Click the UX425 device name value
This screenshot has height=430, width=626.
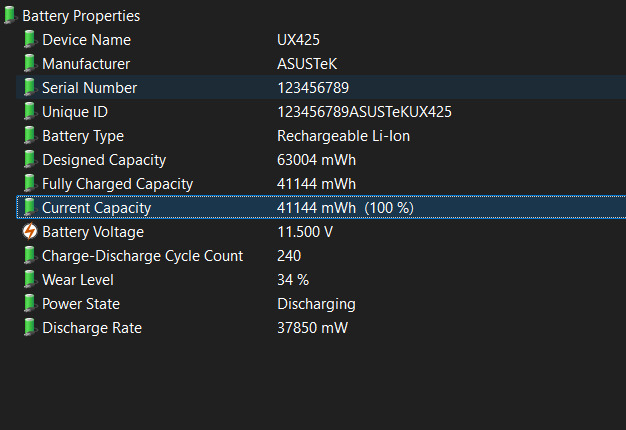[x=297, y=40]
